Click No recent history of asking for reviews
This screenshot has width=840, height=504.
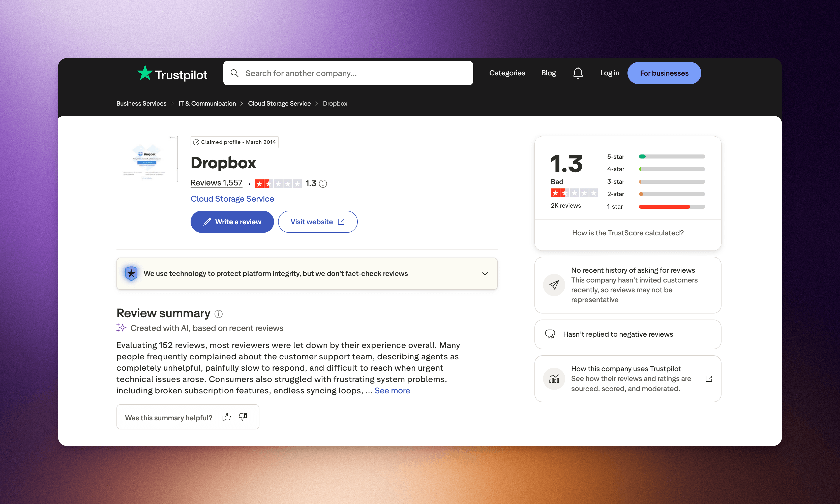tap(633, 270)
